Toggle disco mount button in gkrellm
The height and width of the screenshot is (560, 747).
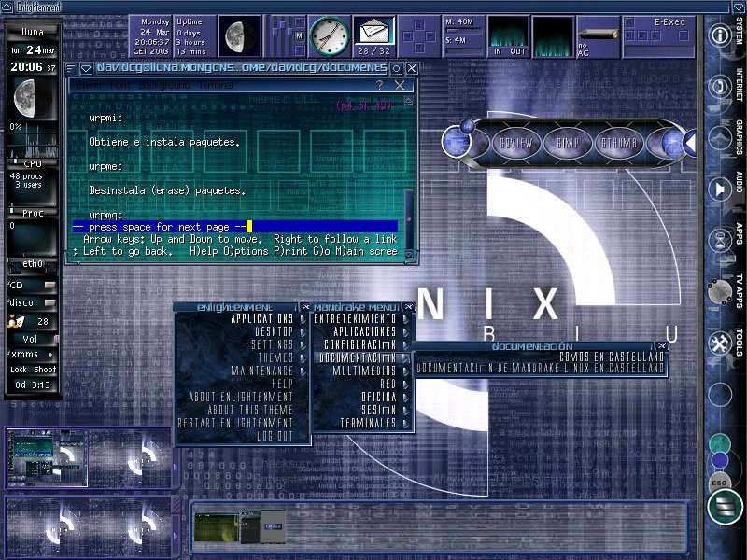coord(50,302)
